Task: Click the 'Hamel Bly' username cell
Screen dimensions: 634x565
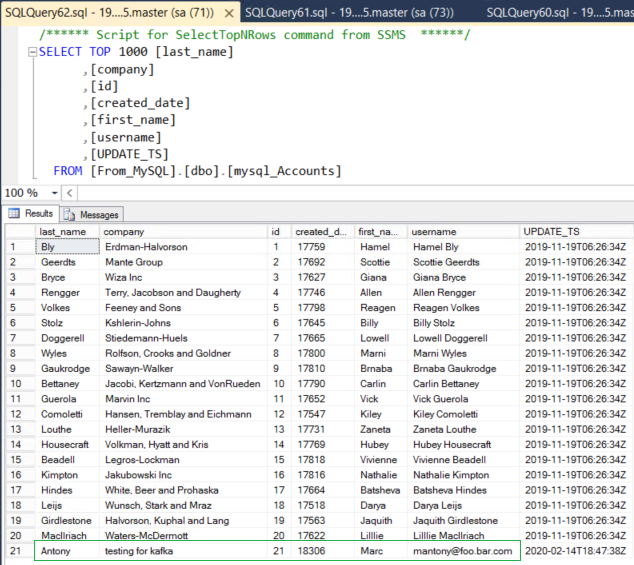Action: [x=463, y=247]
